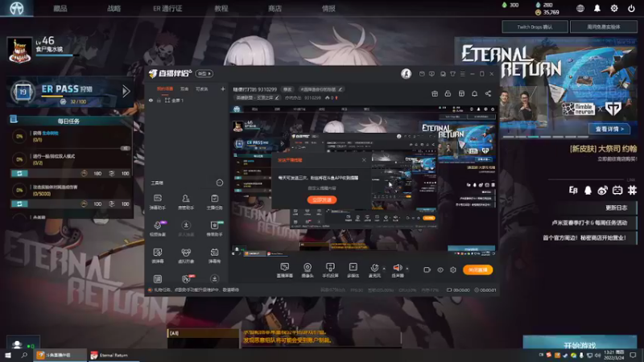Click the orange send button in the dialog
The image size is (644, 362).
pos(322,200)
